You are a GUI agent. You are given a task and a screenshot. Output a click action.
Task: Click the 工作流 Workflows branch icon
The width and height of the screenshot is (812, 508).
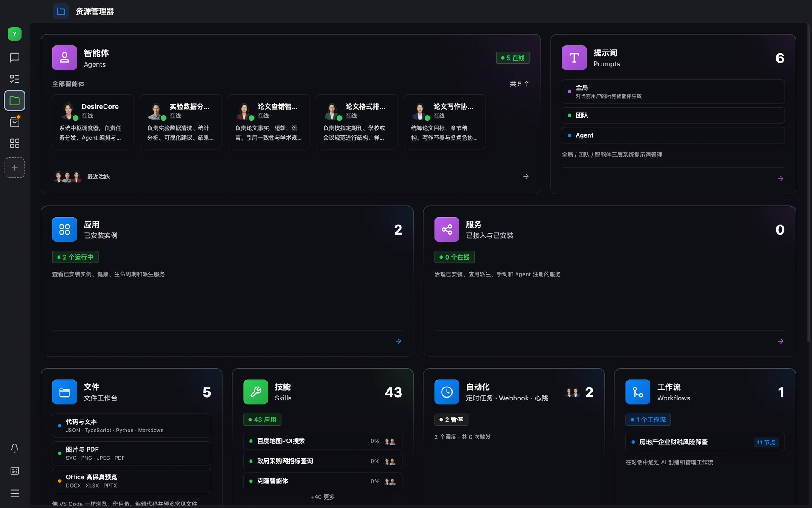click(638, 392)
